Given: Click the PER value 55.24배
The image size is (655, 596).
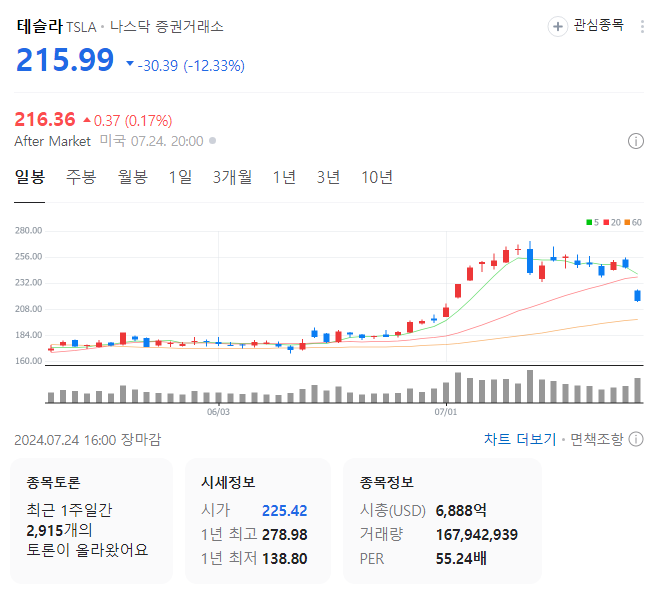Looking at the screenshot, I should (x=461, y=558).
